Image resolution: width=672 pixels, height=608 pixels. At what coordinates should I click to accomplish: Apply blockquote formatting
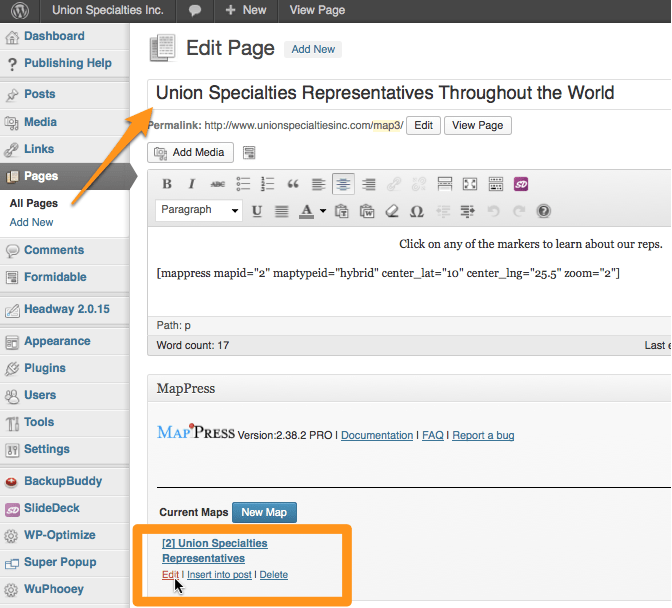293,184
